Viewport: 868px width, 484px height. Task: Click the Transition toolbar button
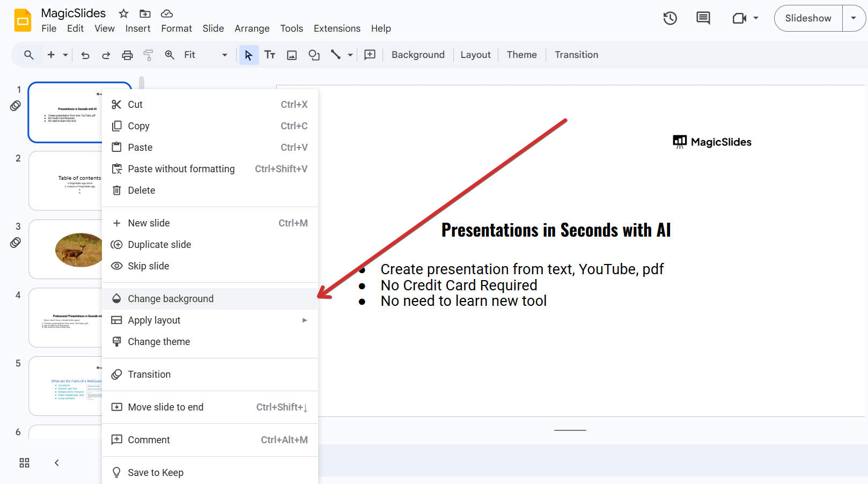tap(576, 55)
